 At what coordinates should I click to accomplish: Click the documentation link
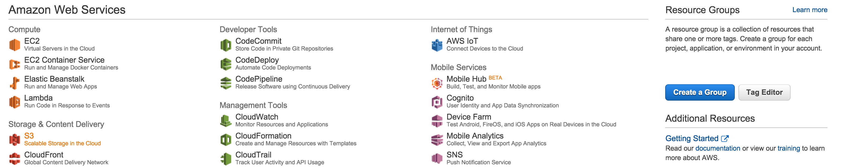717,148
